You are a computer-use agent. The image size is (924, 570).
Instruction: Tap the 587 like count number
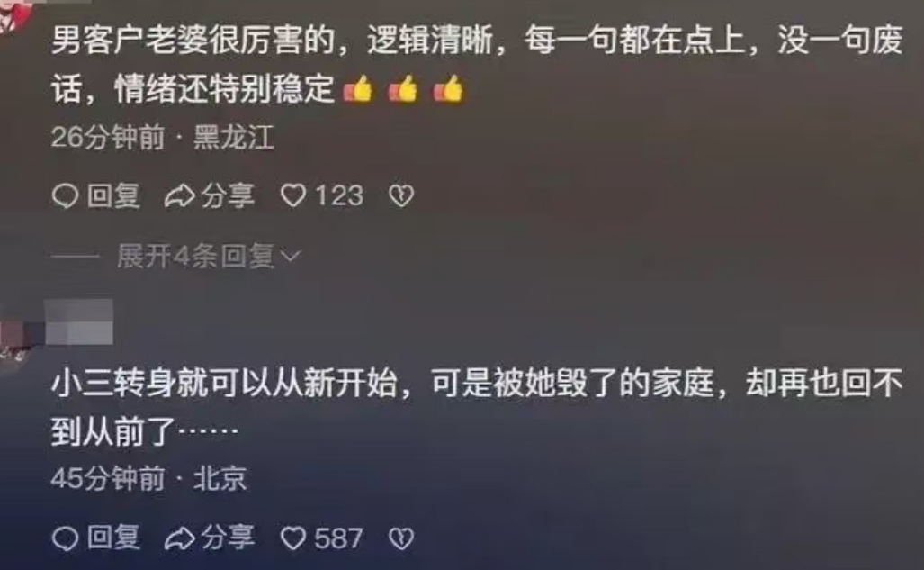pyautogui.click(x=338, y=538)
